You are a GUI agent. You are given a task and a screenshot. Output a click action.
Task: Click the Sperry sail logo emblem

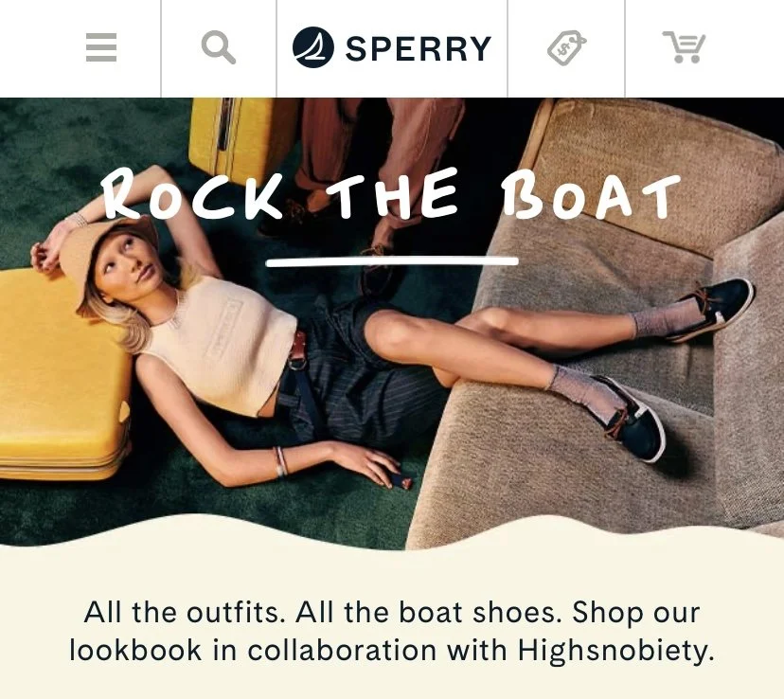coord(313,47)
